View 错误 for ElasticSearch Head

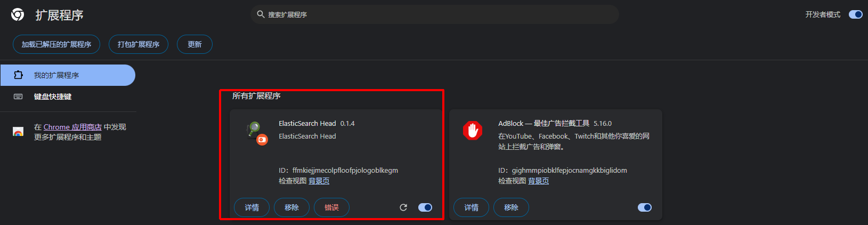pos(331,207)
